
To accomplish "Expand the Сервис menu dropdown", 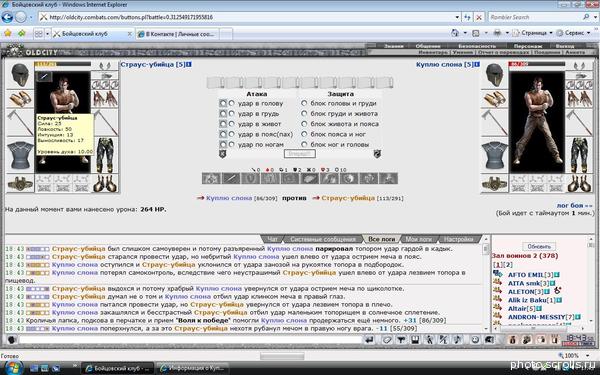I will pyautogui.click(x=589, y=33).
